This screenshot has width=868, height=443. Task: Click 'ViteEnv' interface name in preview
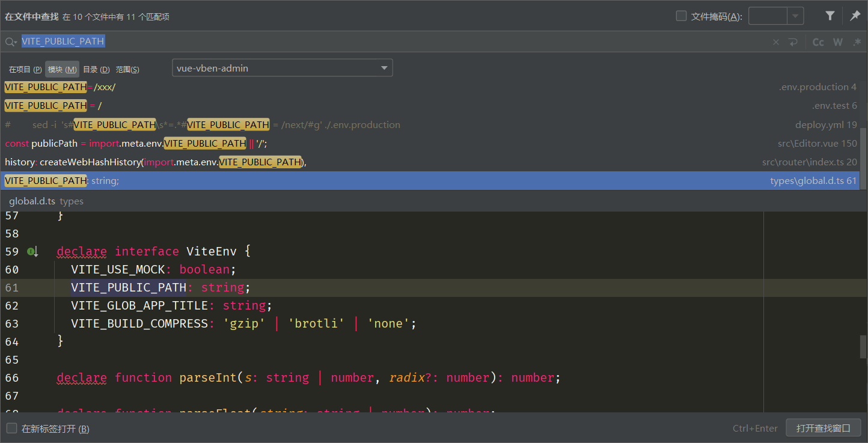[212, 251]
